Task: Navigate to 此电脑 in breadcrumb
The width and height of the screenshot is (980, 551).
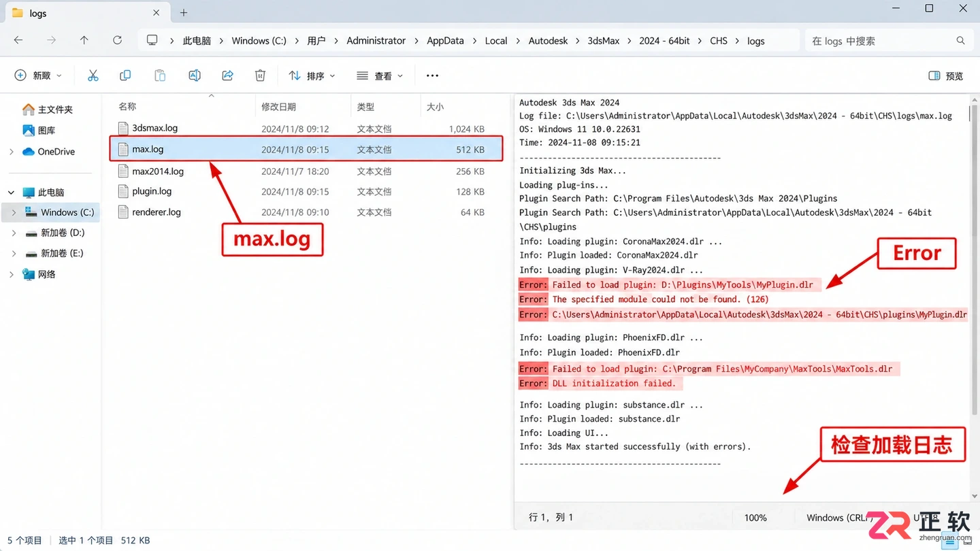Action: 197,41
